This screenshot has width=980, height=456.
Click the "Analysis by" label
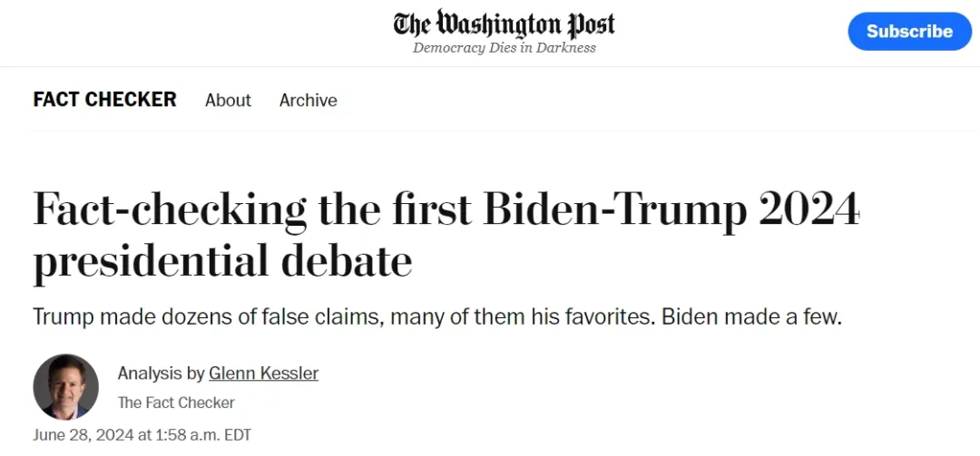coord(162,374)
